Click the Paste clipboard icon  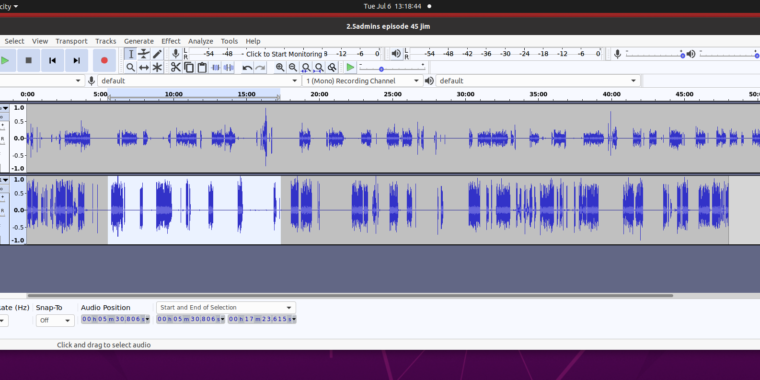pyautogui.click(x=202, y=67)
